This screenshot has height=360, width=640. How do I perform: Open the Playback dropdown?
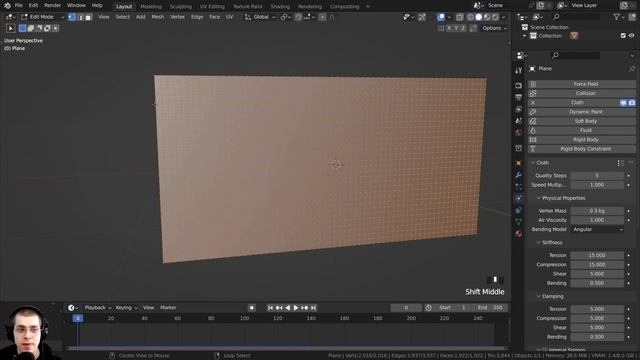[98, 308]
